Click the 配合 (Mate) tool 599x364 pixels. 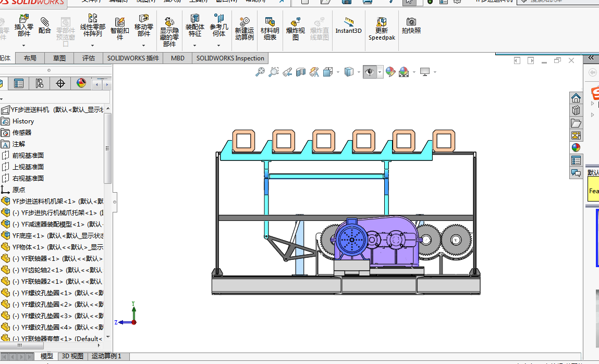click(x=45, y=25)
